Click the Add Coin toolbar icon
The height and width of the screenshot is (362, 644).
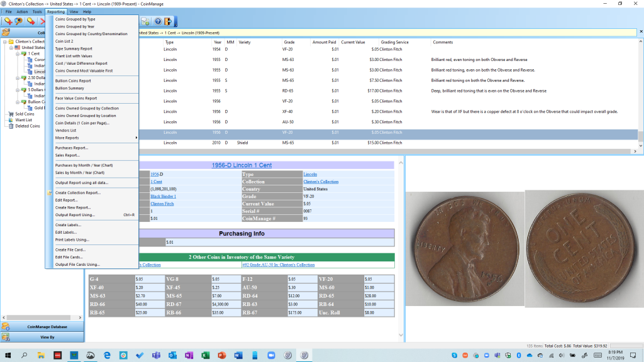tap(8, 21)
